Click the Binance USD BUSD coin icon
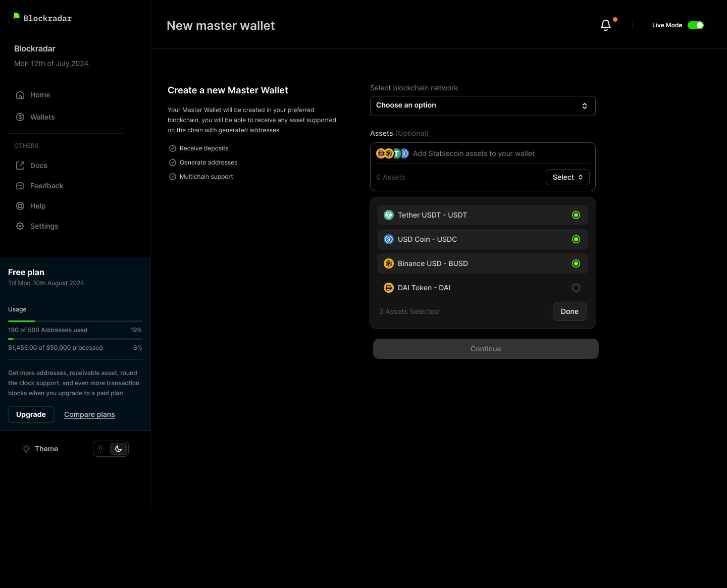This screenshot has width=727, height=588. click(x=389, y=263)
